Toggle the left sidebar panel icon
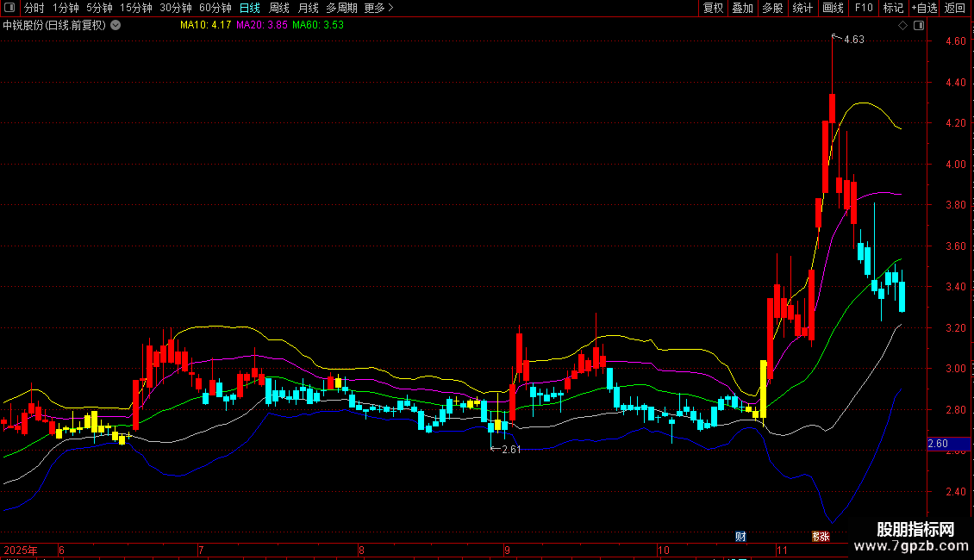 [x=9, y=8]
